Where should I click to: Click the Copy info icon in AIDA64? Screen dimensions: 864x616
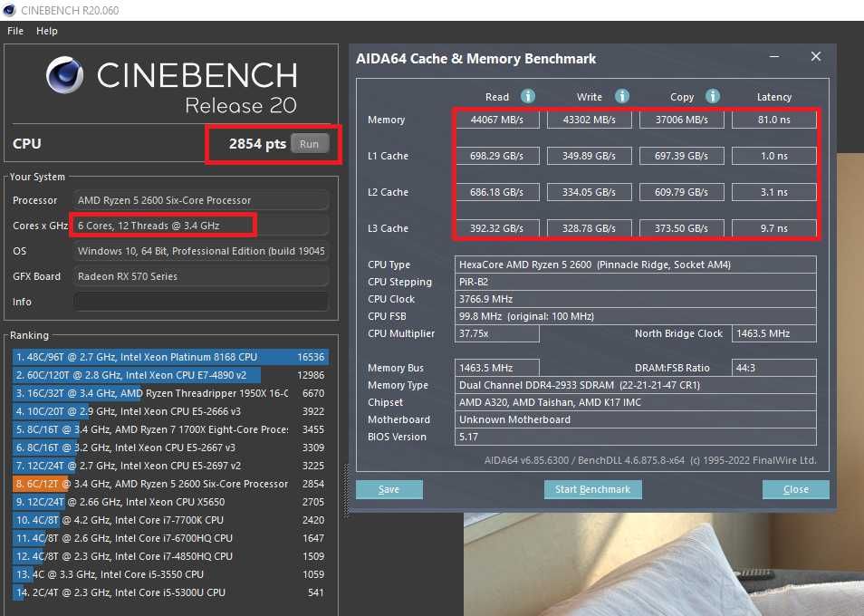pos(713,96)
